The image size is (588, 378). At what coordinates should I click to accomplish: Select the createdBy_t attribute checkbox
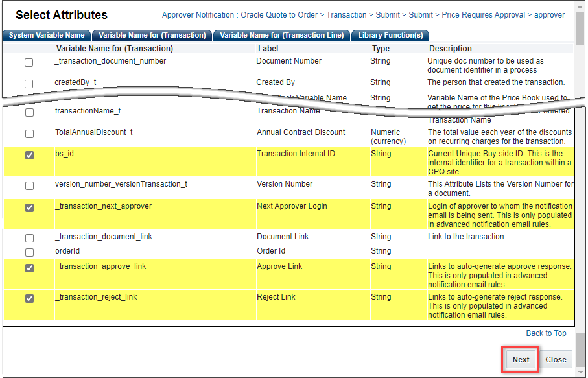(x=29, y=84)
